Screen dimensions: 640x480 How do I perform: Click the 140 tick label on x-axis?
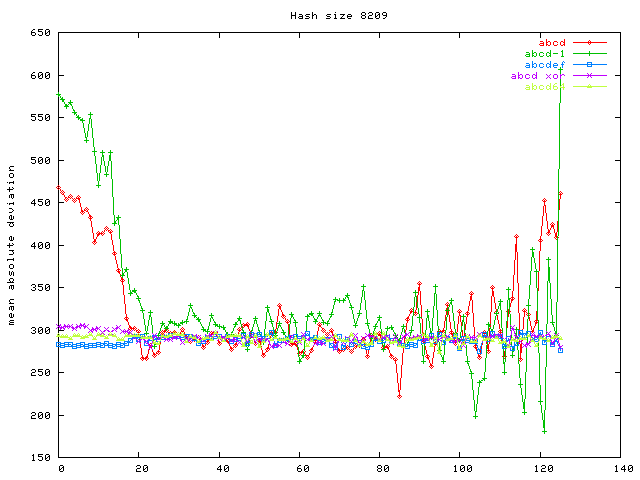621,468
